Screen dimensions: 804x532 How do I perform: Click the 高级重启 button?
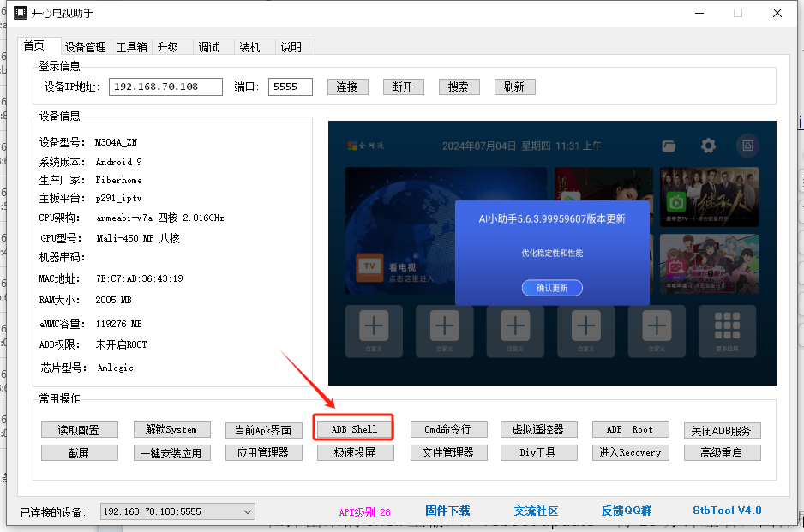tap(722, 452)
